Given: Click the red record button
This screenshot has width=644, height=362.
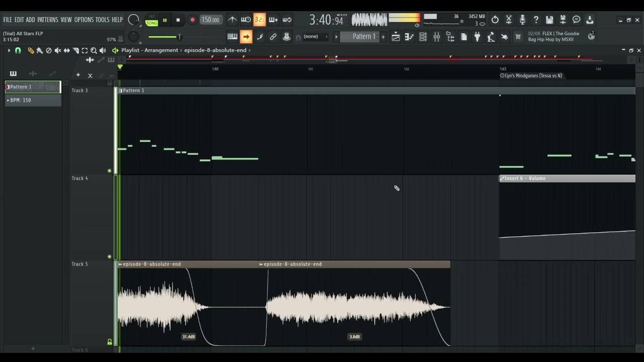Looking at the screenshot, I should (x=192, y=20).
